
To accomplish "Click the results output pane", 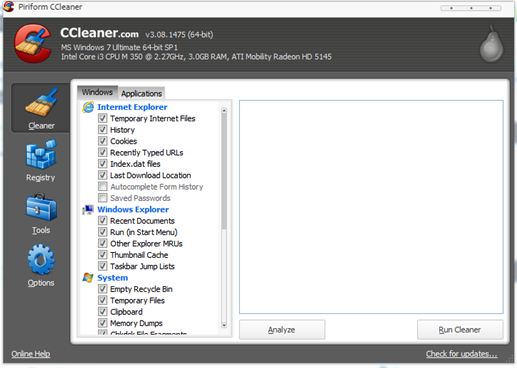I will 371,207.
